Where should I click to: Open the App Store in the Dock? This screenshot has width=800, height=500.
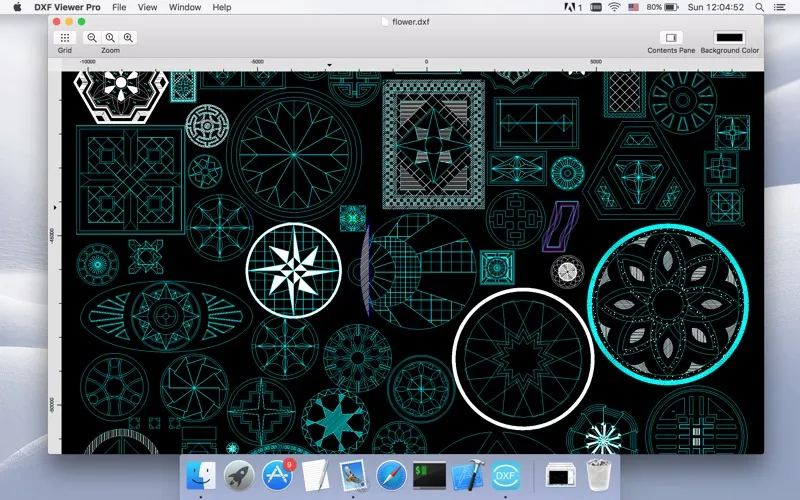pyautogui.click(x=278, y=475)
